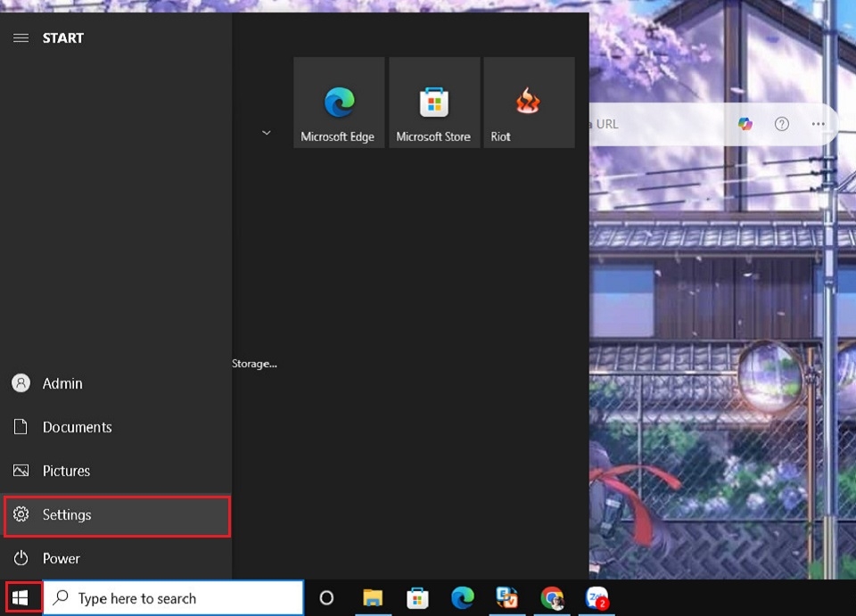Open Microsoft Store from the taskbar

pos(417,598)
